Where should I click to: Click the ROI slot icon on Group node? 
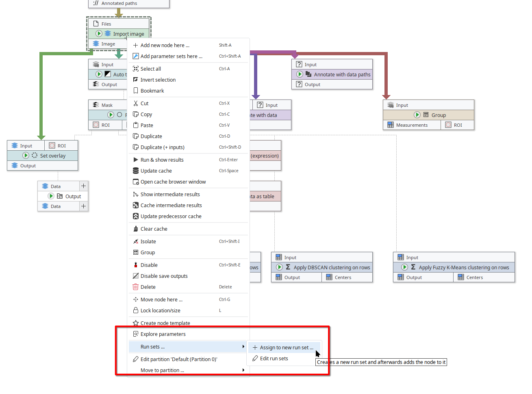point(448,125)
